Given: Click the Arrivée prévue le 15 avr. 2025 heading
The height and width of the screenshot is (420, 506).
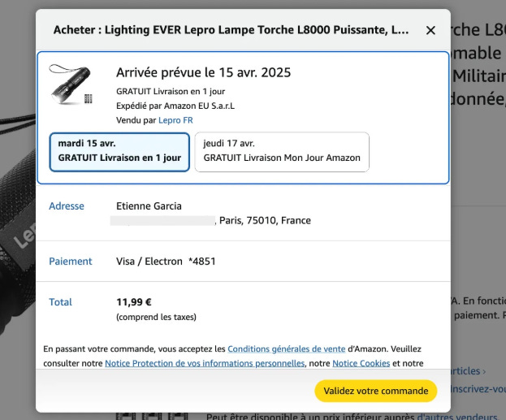Looking at the screenshot, I should (x=203, y=72).
